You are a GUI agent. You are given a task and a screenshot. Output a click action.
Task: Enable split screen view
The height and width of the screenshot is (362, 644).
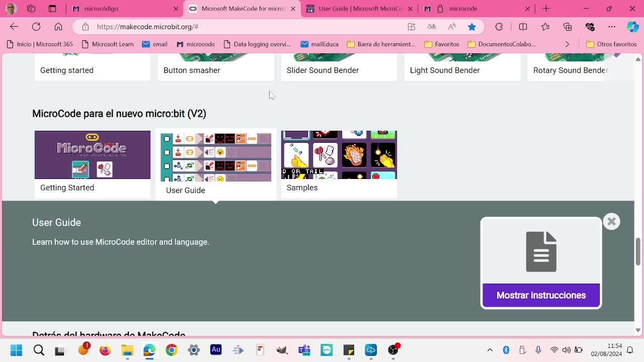tap(523, 27)
